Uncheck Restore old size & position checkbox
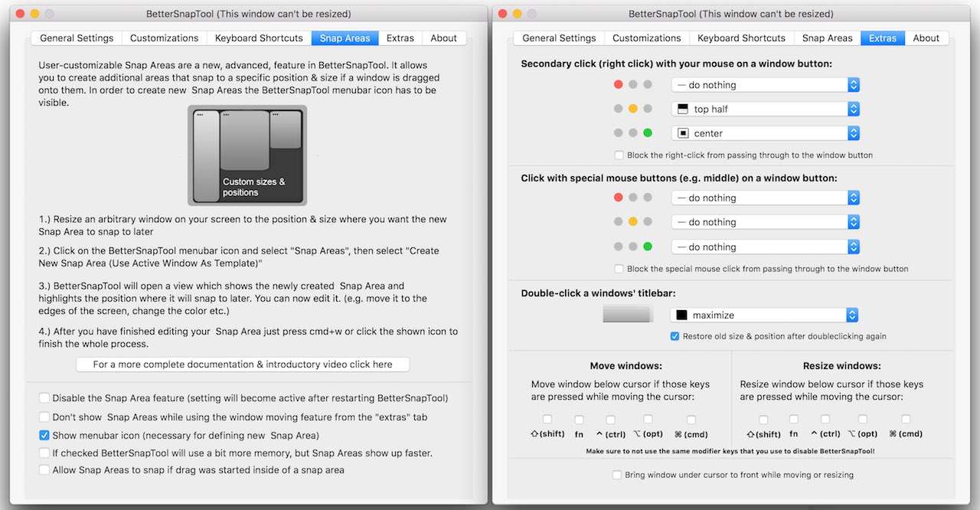The height and width of the screenshot is (510, 980). click(675, 336)
